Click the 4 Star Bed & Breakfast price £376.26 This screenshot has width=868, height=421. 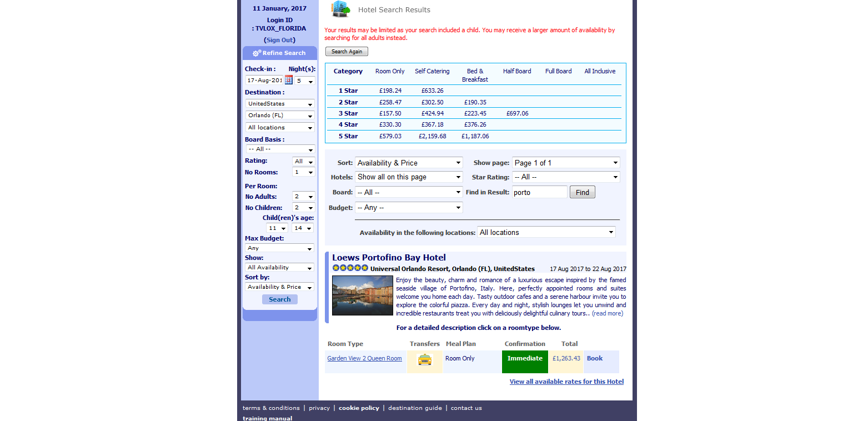[475, 124]
